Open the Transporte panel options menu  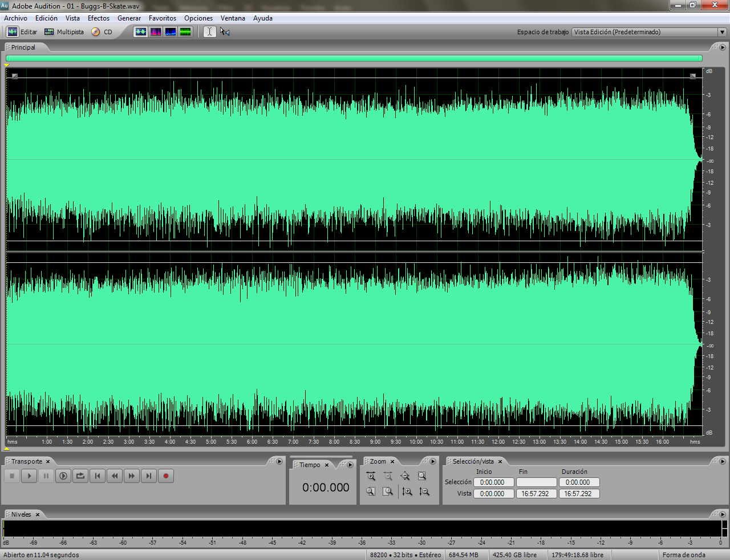tap(279, 461)
